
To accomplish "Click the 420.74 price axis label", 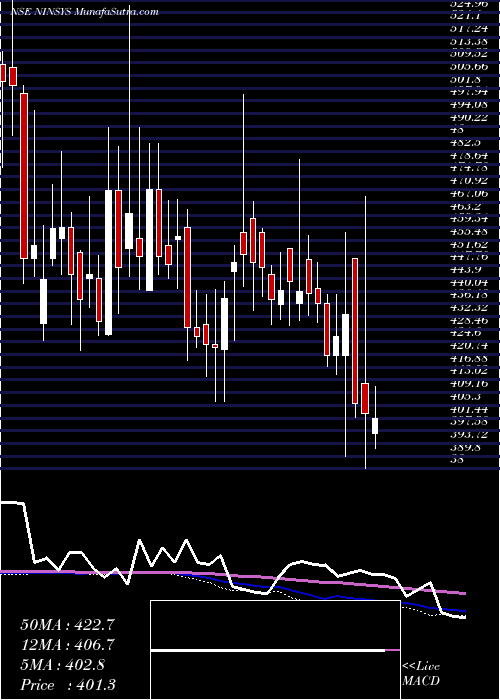I will (x=468, y=346).
